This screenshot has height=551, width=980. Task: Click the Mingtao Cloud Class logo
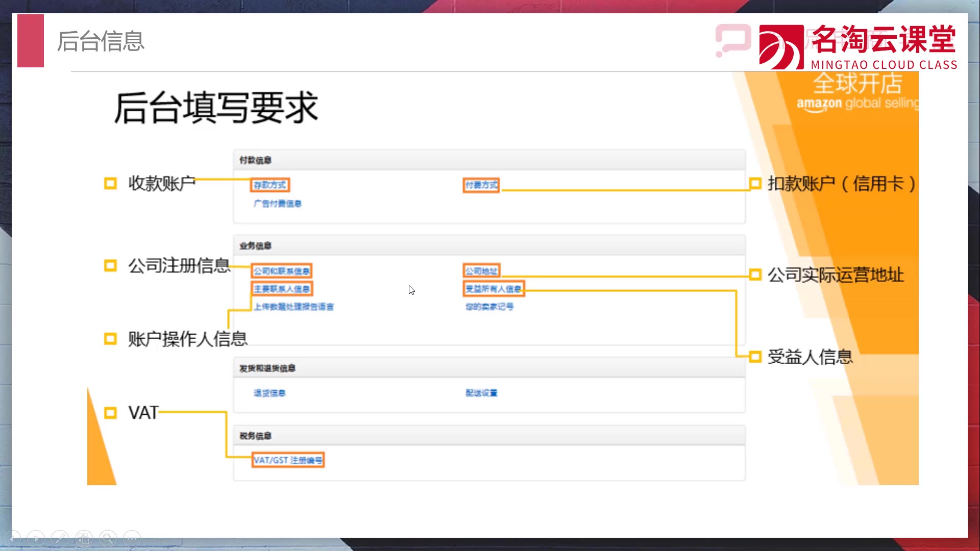coord(858,46)
